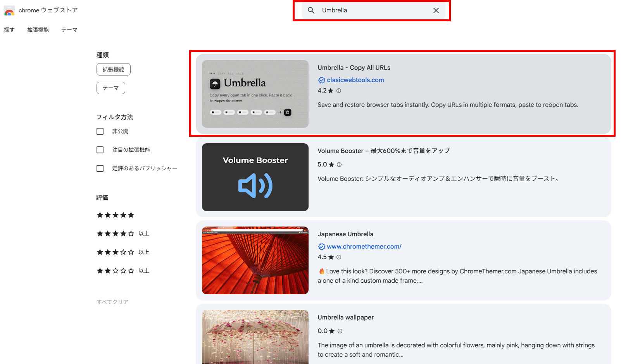This screenshot has width=640, height=364.
Task: Click the Umbrella Copy All URLs thumbnail
Action: [x=255, y=94]
